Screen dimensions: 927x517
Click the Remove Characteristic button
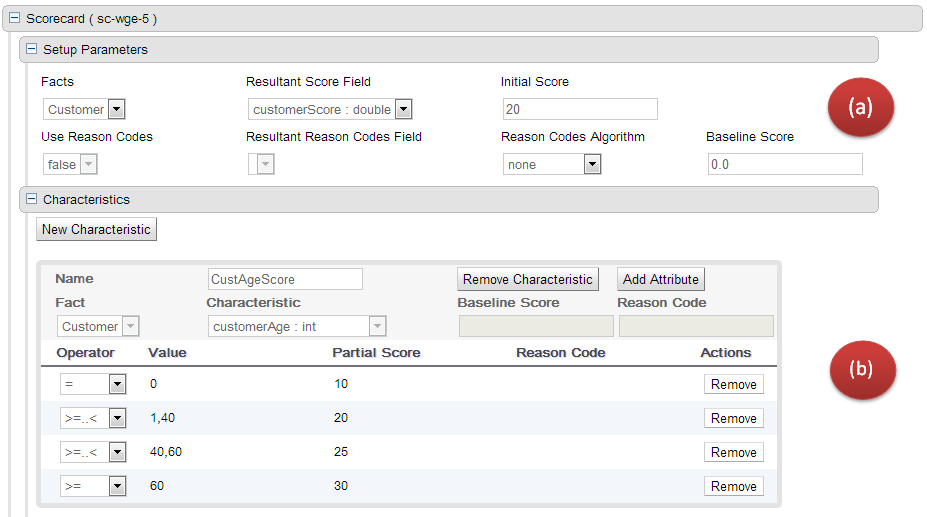pos(527,280)
